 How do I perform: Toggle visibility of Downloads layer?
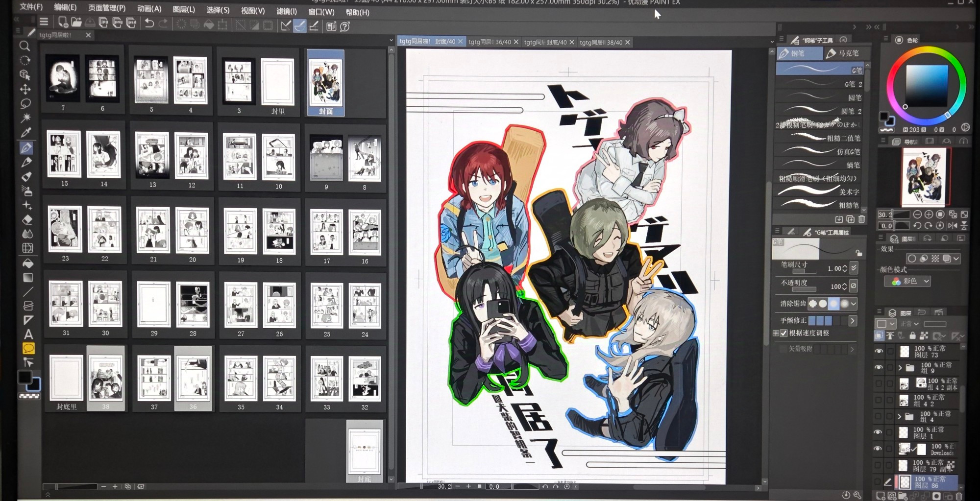(878, 449)
